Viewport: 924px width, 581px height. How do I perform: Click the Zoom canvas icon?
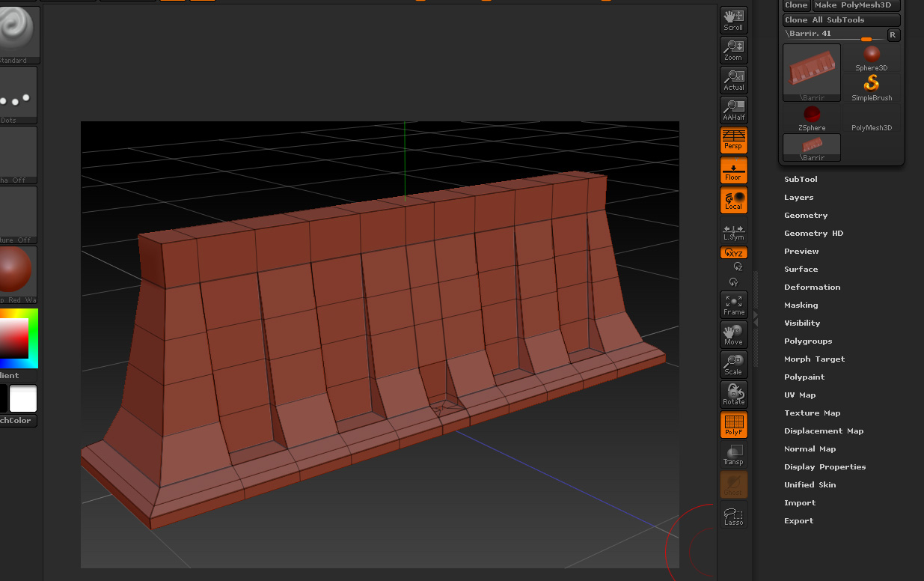point(733,50)
